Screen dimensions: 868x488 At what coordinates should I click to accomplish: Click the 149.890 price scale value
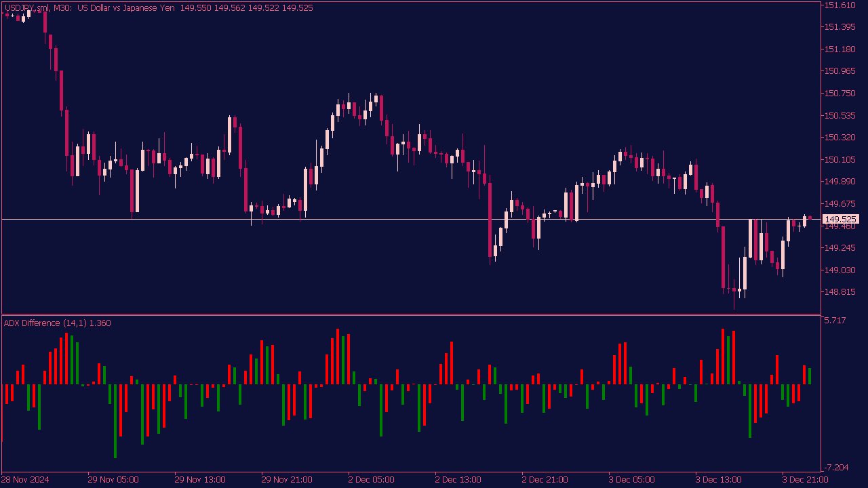840,182
